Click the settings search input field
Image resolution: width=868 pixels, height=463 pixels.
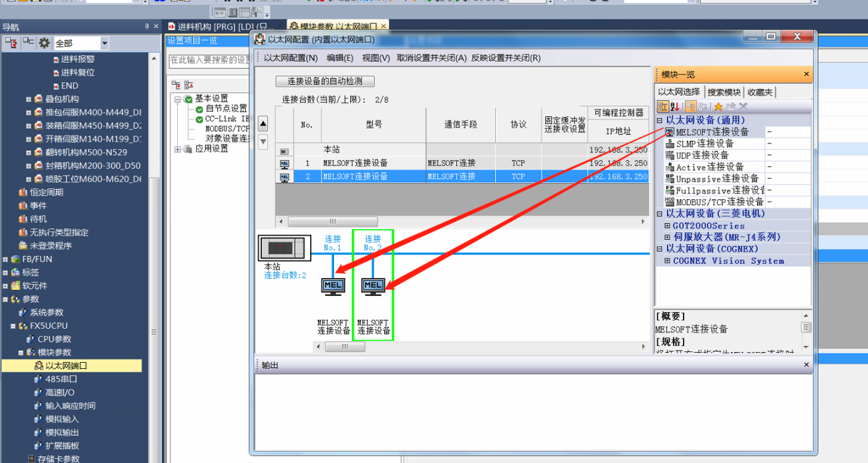click(x=209, y=60)
